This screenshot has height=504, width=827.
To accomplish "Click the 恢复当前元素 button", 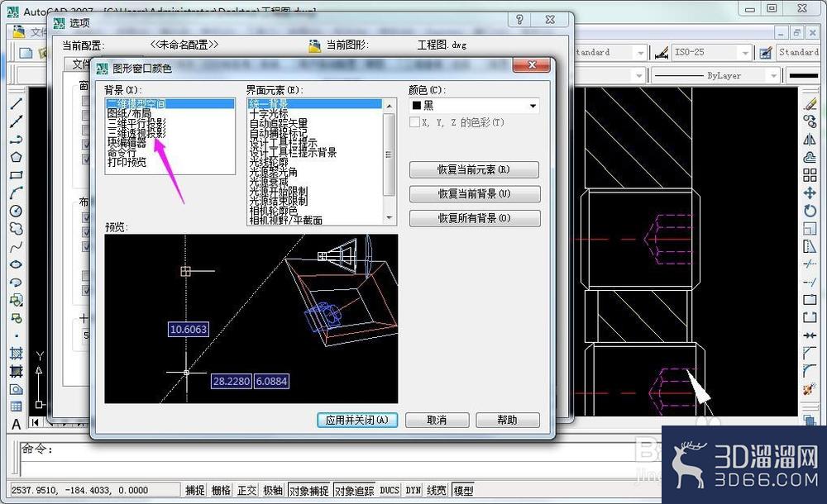I will pos(474,169).
